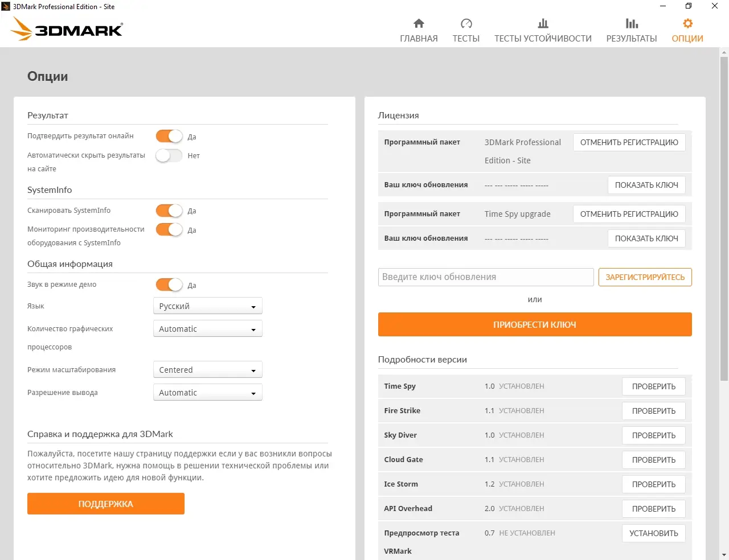Click the Подробности версии heading
The height and width of the screenshot is (560, 729).
point(423,360)
